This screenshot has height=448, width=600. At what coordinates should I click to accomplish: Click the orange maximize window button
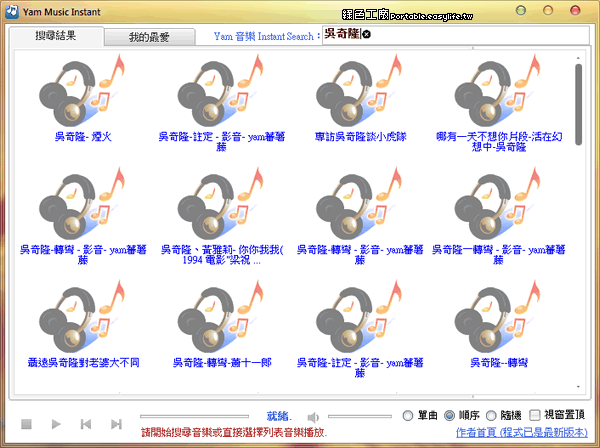tap(548, 10)
